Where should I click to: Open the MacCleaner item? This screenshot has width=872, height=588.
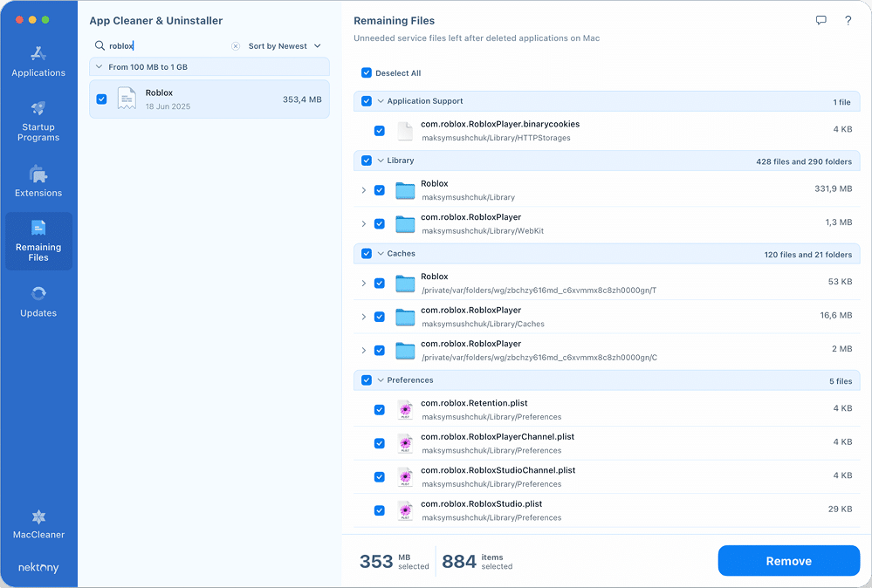[38, 524]
